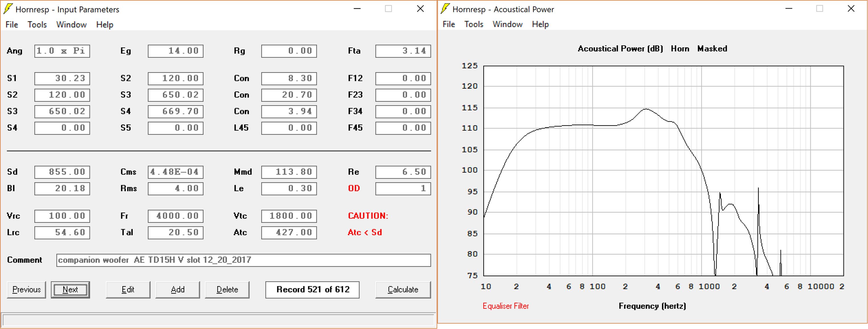This screenshot has width=868, height=329.
Task: Open the File menu in Input Parameters
Action: (11, 24)
